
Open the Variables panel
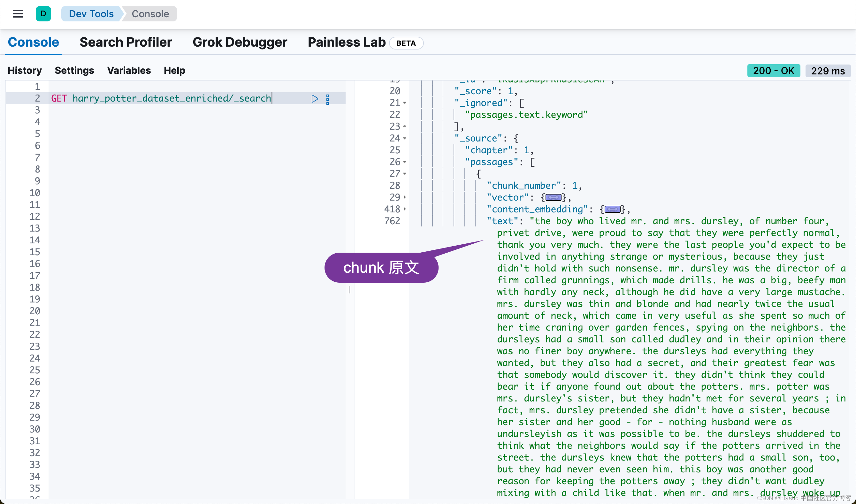click(x=129, y=70)
